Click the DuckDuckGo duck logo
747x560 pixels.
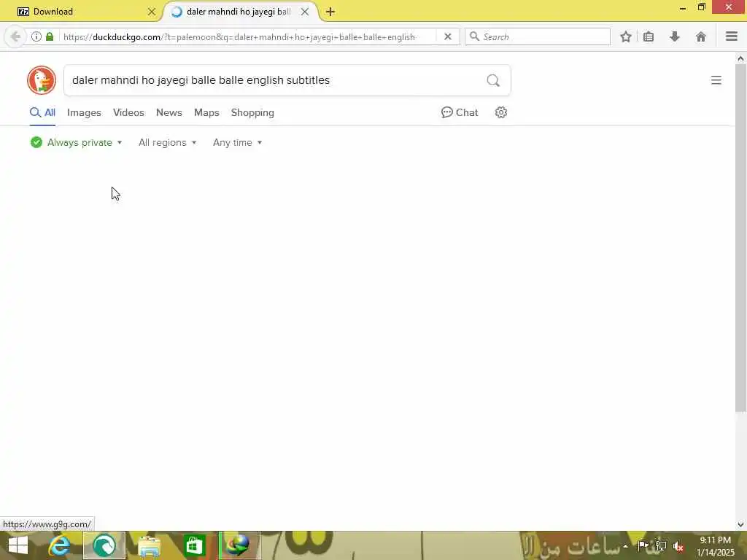click(42, 80)
